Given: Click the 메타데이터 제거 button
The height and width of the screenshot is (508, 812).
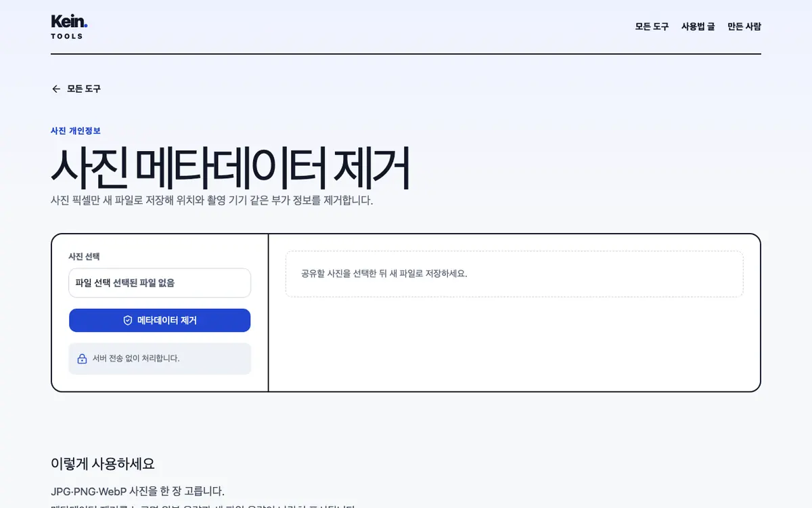Looking at the screenshot, I should click(x=160, y=320).
